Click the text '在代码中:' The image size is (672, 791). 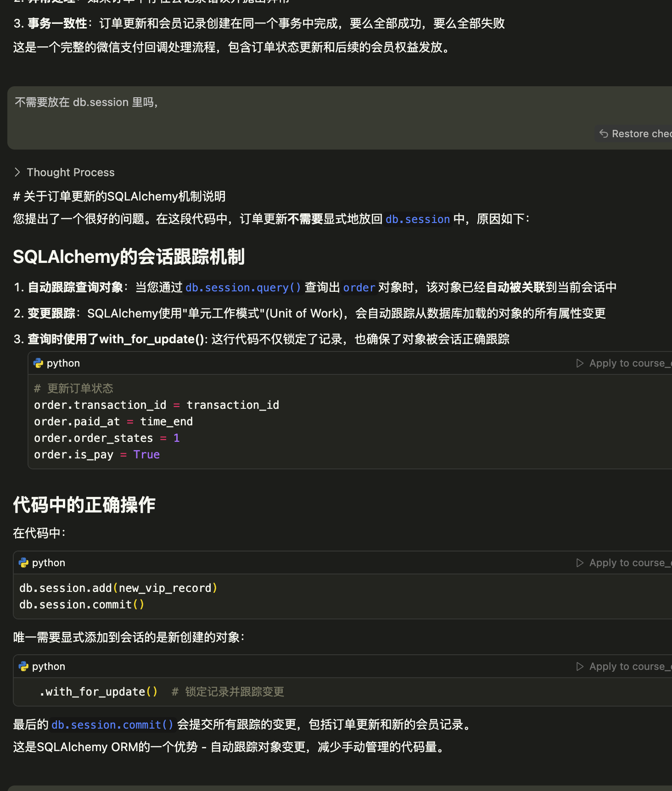click(39, 533)
